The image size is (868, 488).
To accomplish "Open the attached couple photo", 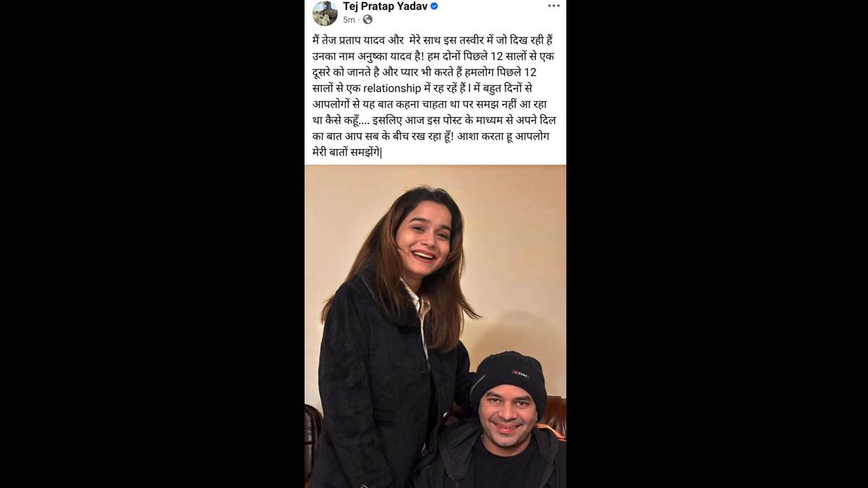I will (435, 326).
